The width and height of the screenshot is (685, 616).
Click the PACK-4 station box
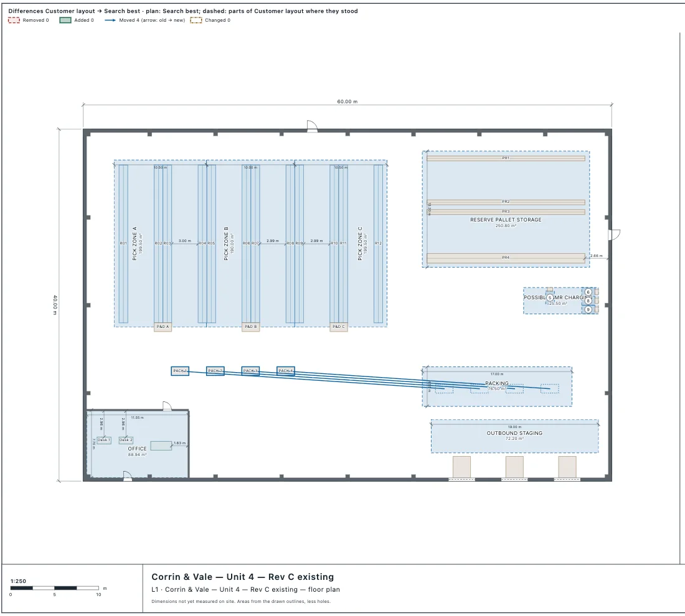pos(286,371)
